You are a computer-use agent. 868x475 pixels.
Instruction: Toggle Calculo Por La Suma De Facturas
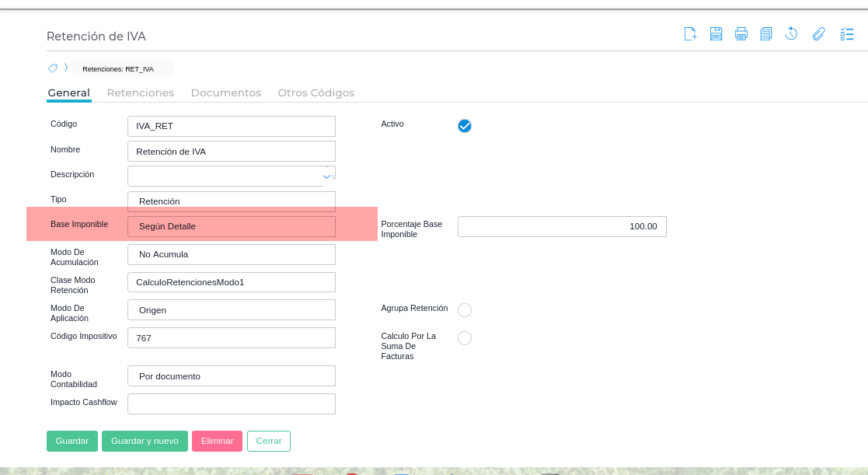pos(465,338)
